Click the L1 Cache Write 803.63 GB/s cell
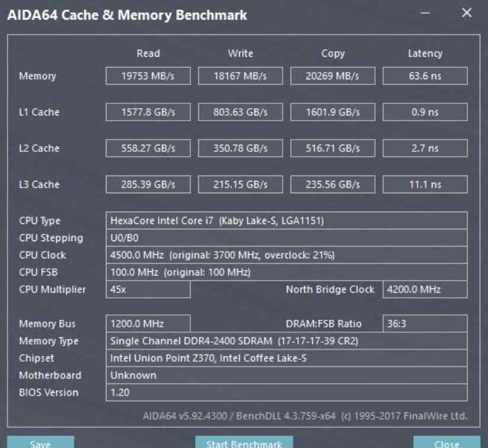The width and height of the screenshot is (488, 448). [x=240, y=112]
